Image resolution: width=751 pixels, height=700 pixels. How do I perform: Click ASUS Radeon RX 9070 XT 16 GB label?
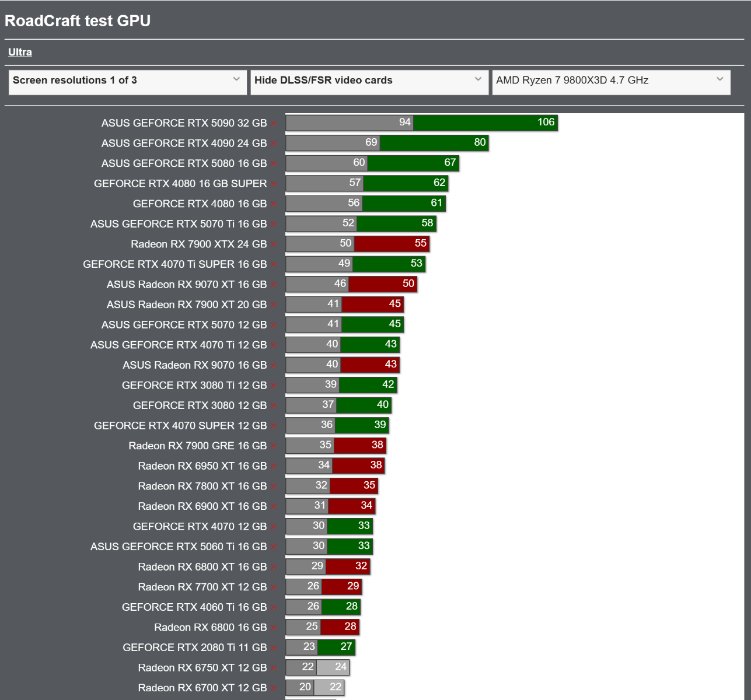tap(187, 285)
